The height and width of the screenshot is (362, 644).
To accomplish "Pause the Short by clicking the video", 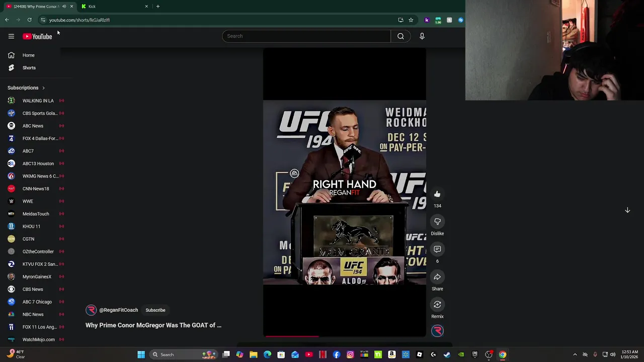I will click(x=345, y=192).
